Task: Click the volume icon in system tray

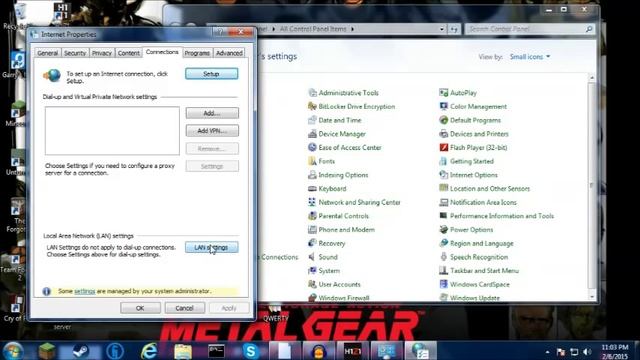Action: [x=587, y=351]
